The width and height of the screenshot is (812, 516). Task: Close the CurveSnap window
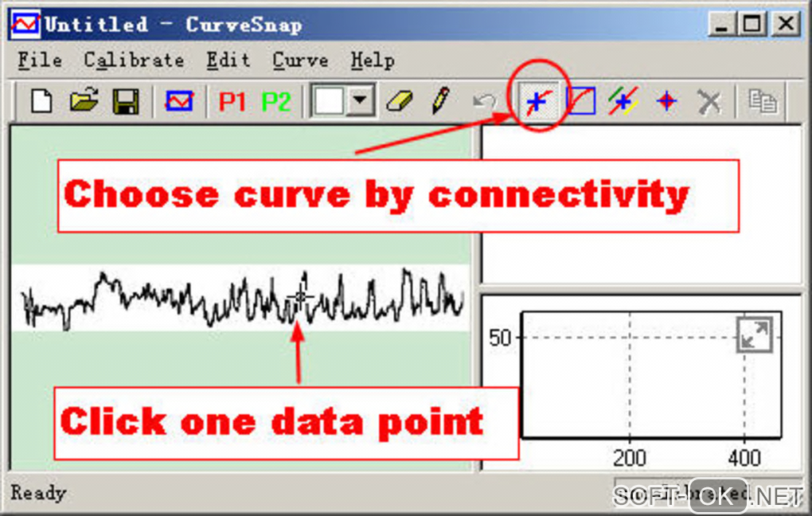(786, 24)
